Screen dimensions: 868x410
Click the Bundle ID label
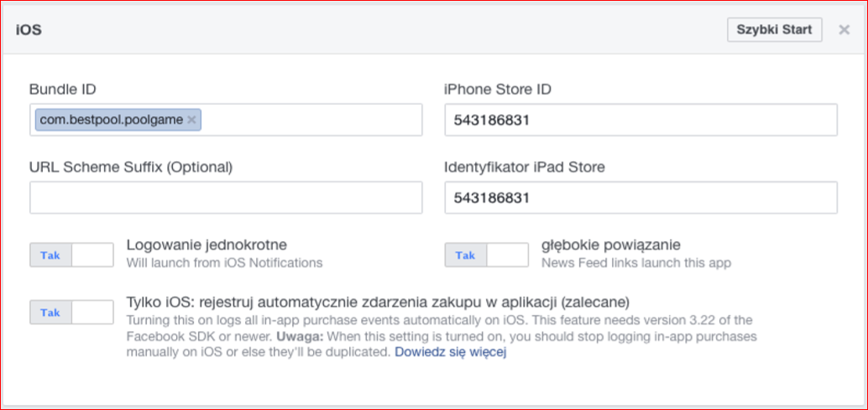(x=63, y=89)
